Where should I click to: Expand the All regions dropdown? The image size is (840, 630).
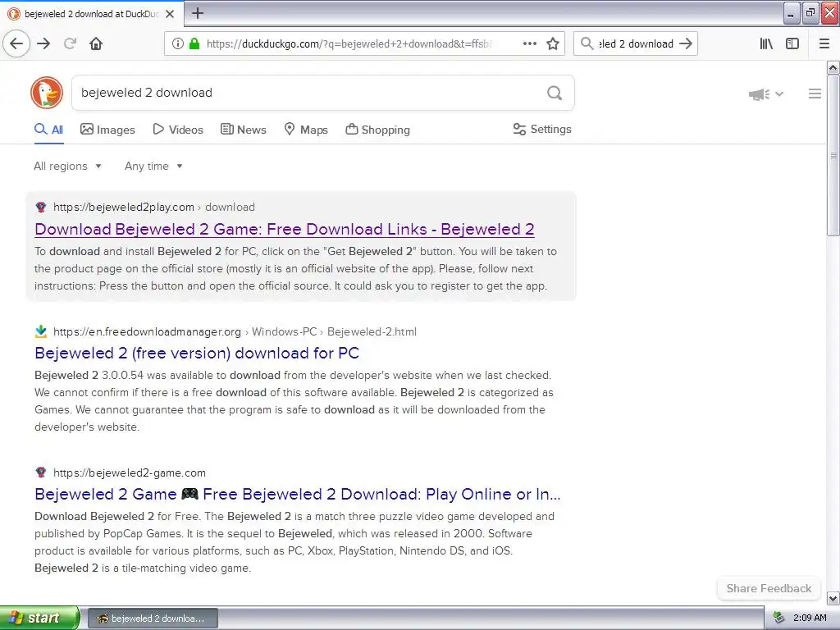click(x=67, y=166)
